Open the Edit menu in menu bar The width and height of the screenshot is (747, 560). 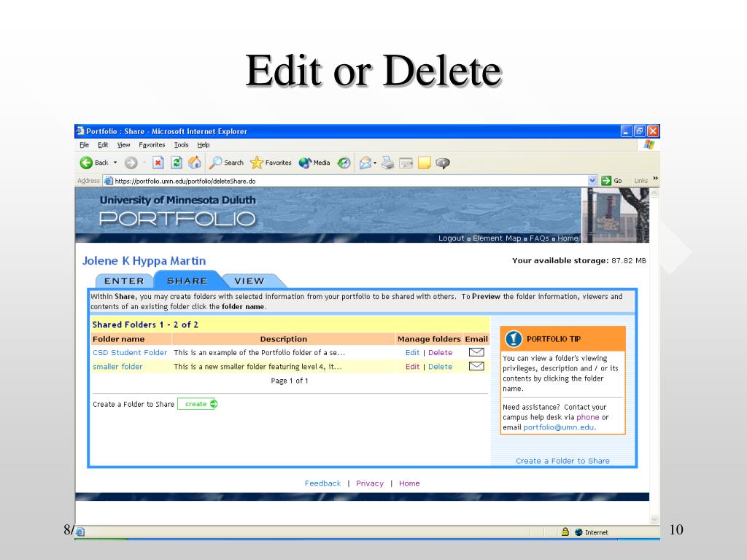103,145
